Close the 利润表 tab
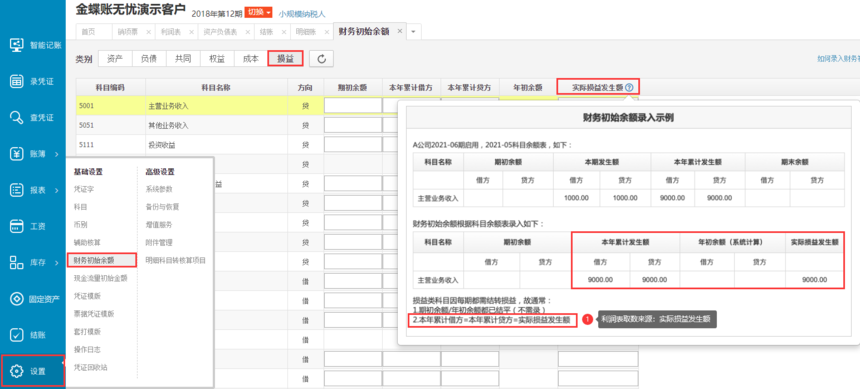 click(x=191, y=32)
